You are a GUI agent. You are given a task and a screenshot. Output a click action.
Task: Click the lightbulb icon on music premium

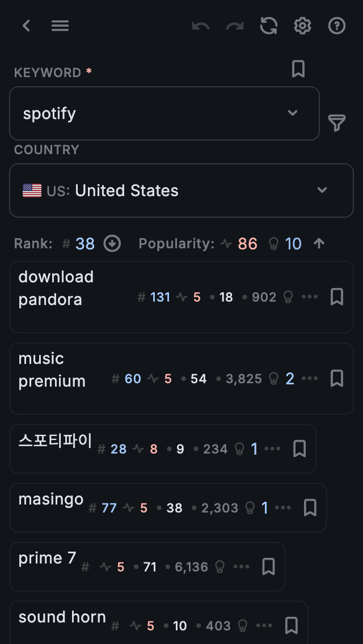274,379
